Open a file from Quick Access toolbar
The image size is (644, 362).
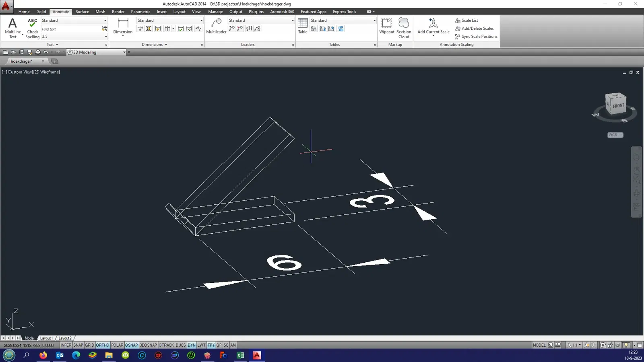[14, 52]
